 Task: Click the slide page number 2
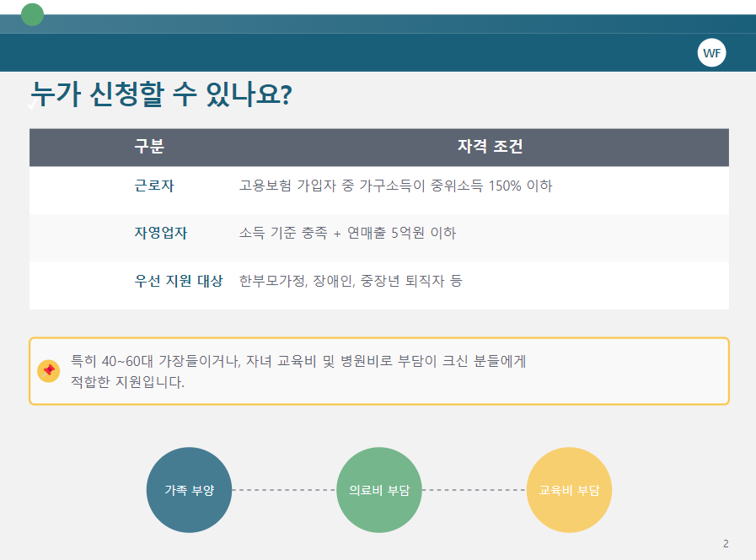click(x=726, y=544)
